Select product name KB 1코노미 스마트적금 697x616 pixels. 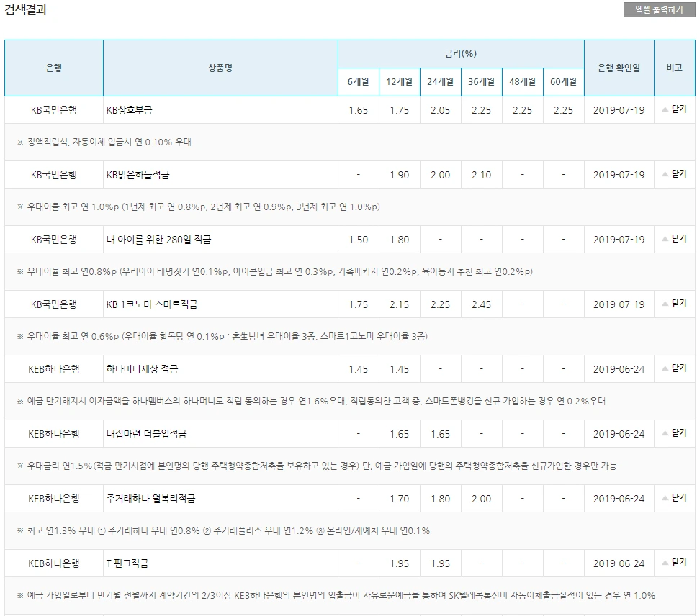[x=152, y=304]
